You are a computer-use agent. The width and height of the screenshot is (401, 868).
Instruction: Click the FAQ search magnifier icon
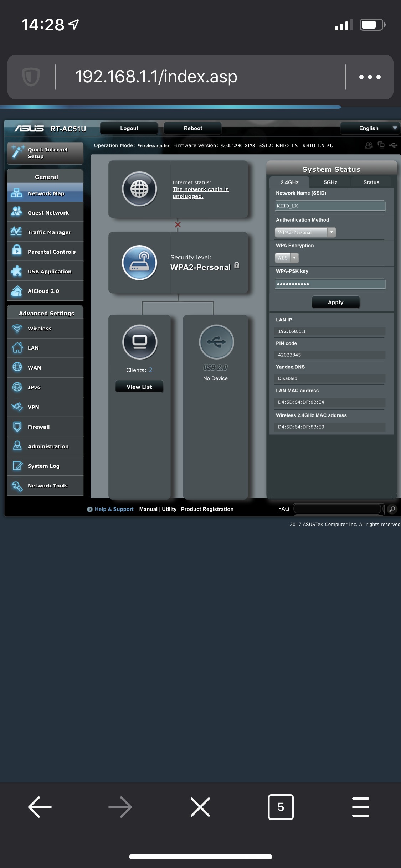tap(392, 509)
